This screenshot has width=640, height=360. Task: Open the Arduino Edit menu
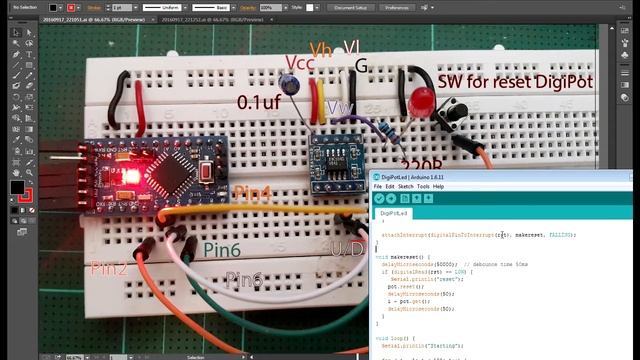coord(390,187)
